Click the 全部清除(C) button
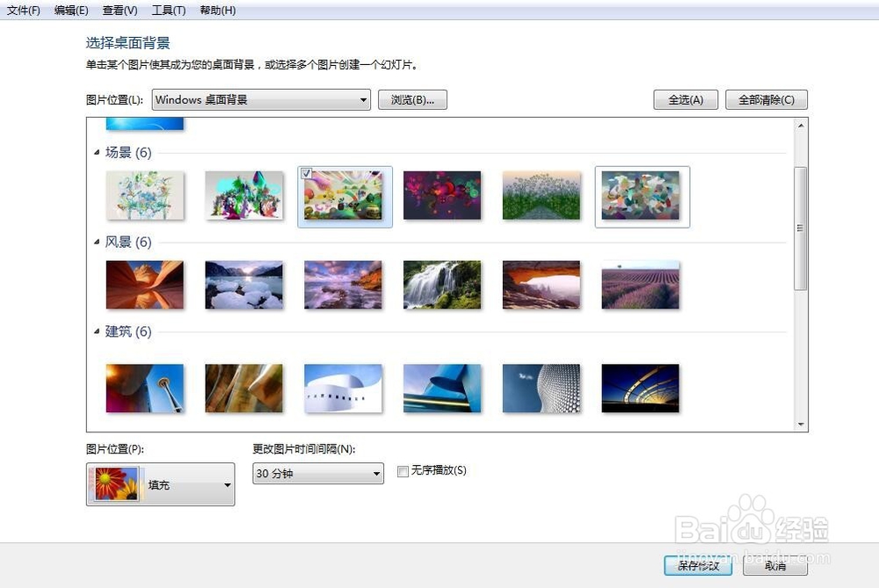Screen dimensions: 879x588 tap(766, 100)
